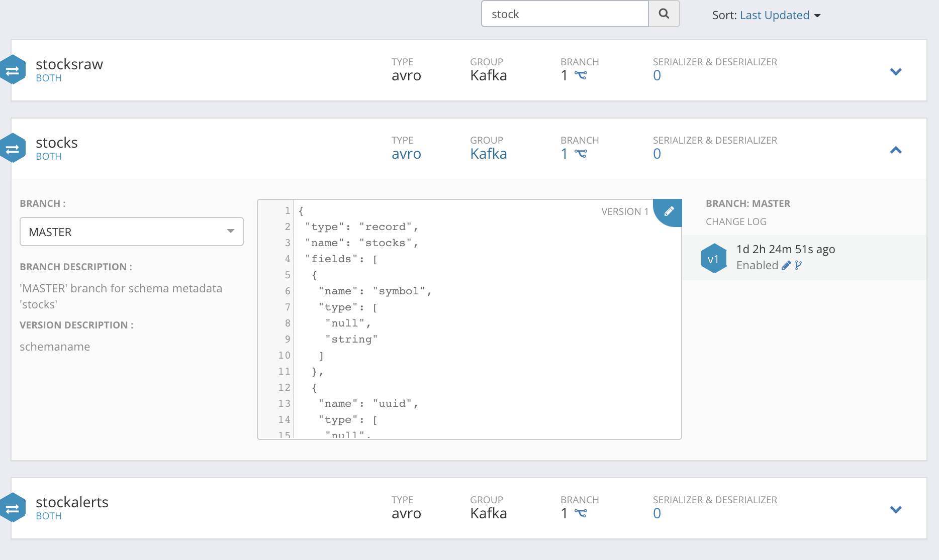The image size is (939, 560).
Task: Click serializer count 0 in stocks row
Action: tap(656, 154)
